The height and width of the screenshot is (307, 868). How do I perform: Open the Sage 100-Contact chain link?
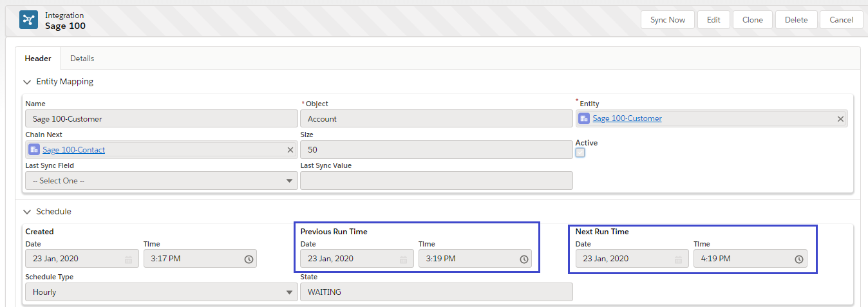point(73,150)
